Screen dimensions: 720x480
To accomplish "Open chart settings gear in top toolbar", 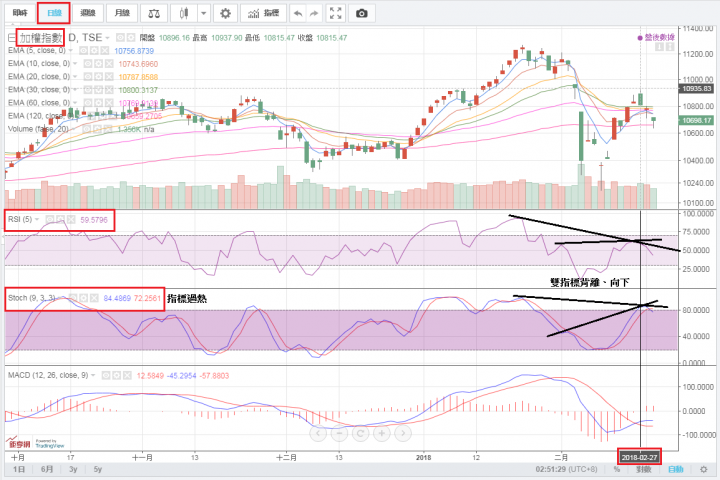I will [x=225, y=13].
